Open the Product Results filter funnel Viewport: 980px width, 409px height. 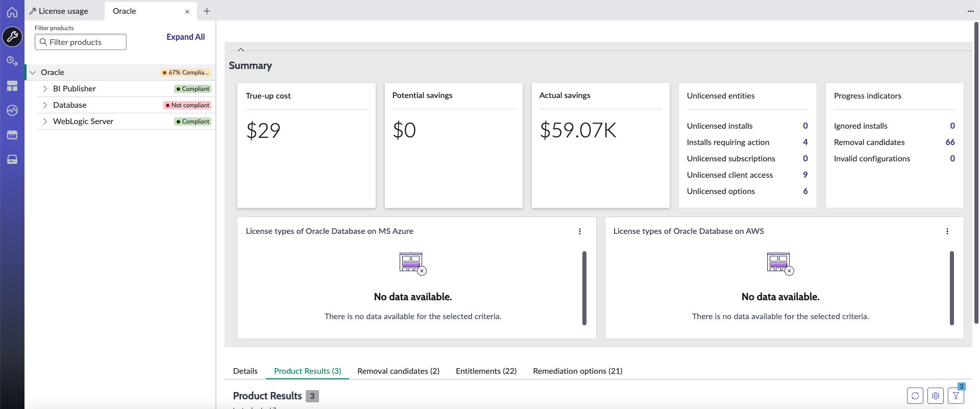coord(956,396)
